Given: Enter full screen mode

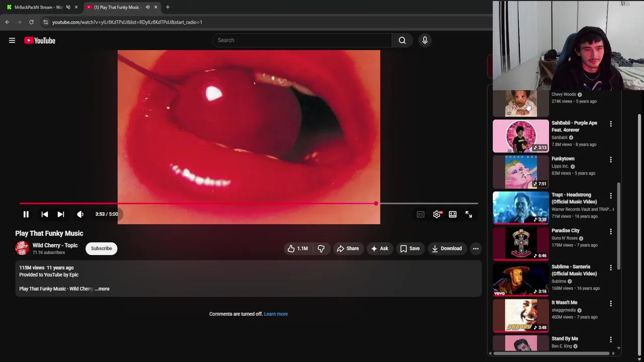Looking at the screenshot, I should (x=469, y=214).
